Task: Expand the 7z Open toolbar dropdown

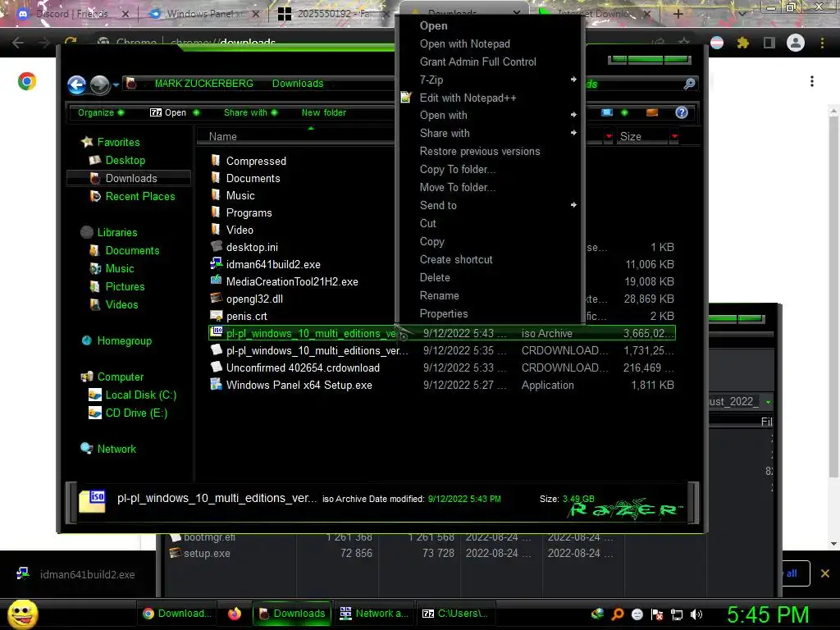Action: click(196, 112)
